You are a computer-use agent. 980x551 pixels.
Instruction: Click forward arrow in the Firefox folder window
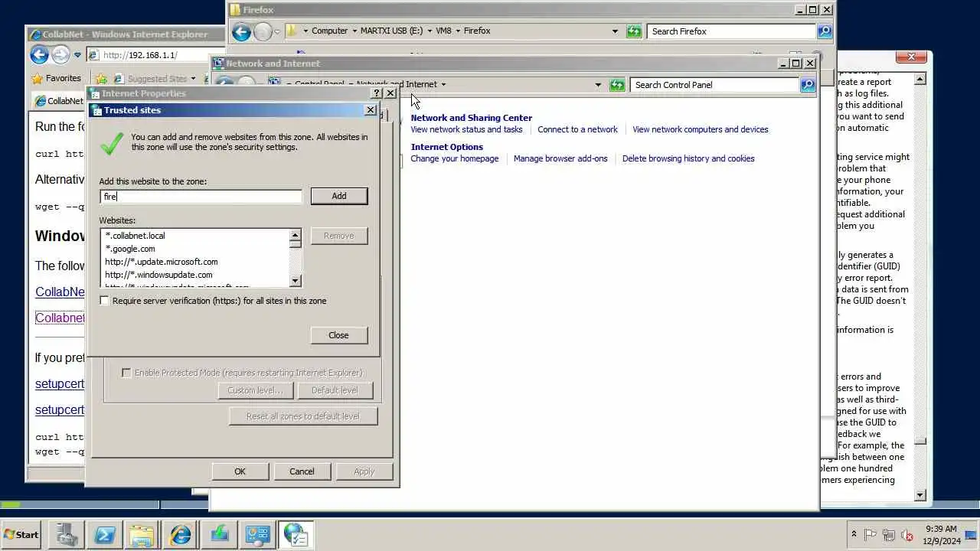coord(263,31)
